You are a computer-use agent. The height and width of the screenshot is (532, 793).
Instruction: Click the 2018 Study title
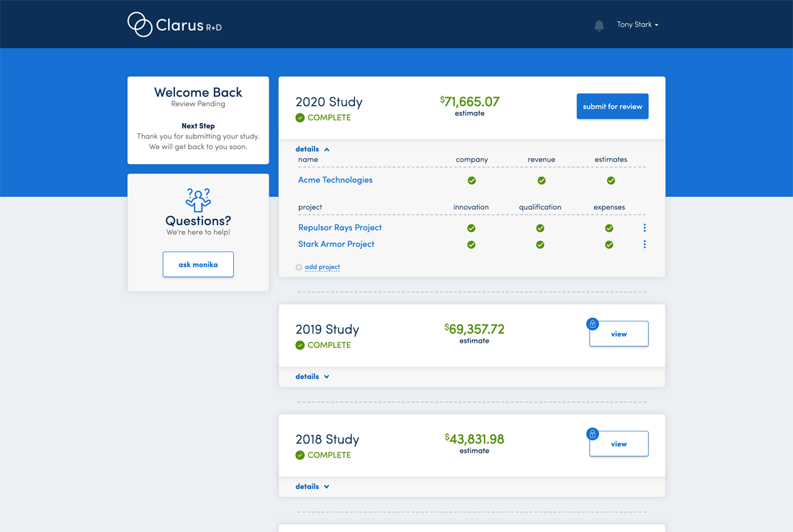(327, 440)
